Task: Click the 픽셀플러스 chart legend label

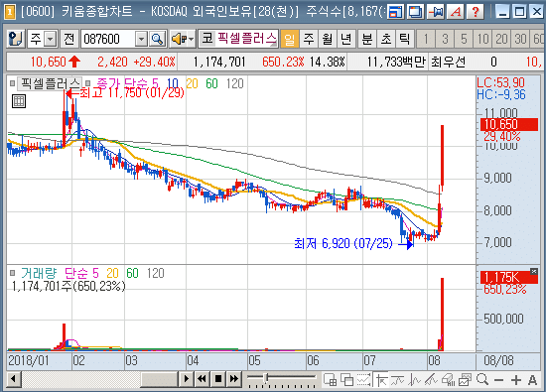Action: tap(50, 83)
